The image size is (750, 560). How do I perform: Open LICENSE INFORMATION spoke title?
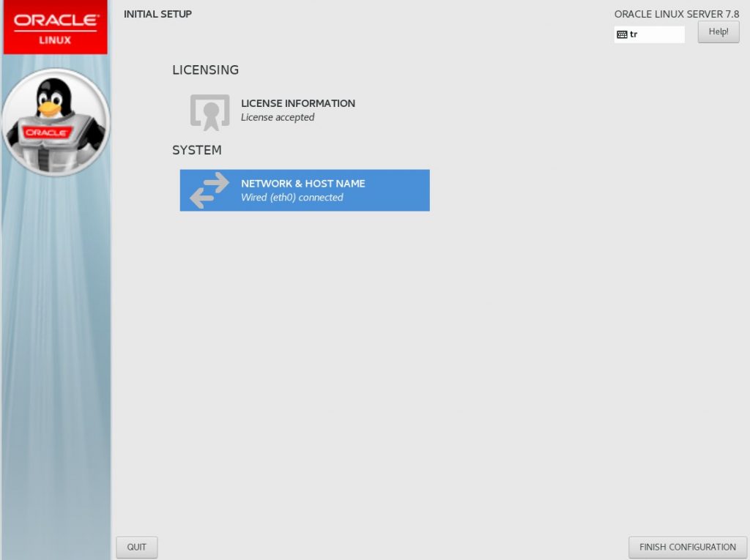click(298, 103)
